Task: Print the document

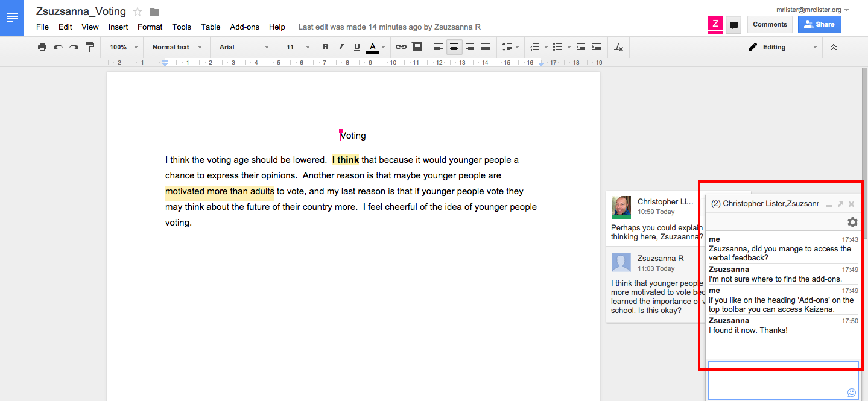Action: (x=42, y=47)
